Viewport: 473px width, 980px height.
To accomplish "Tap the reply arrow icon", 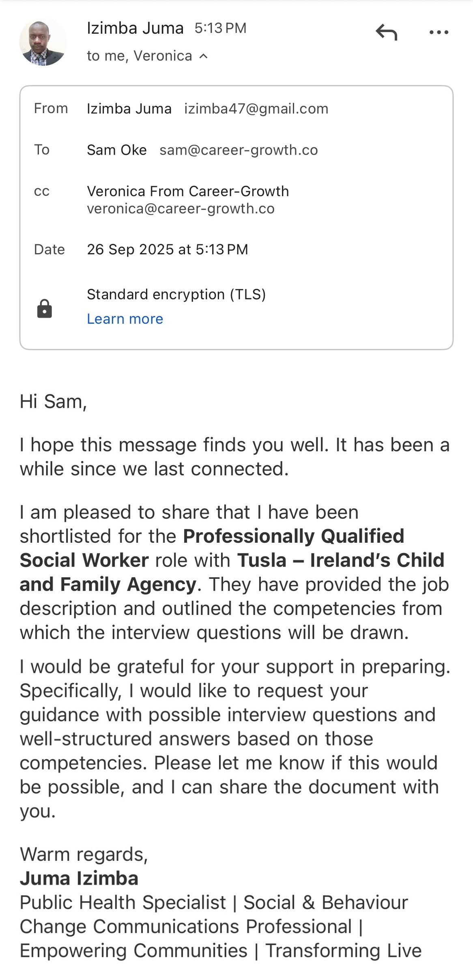I will 386,32.
